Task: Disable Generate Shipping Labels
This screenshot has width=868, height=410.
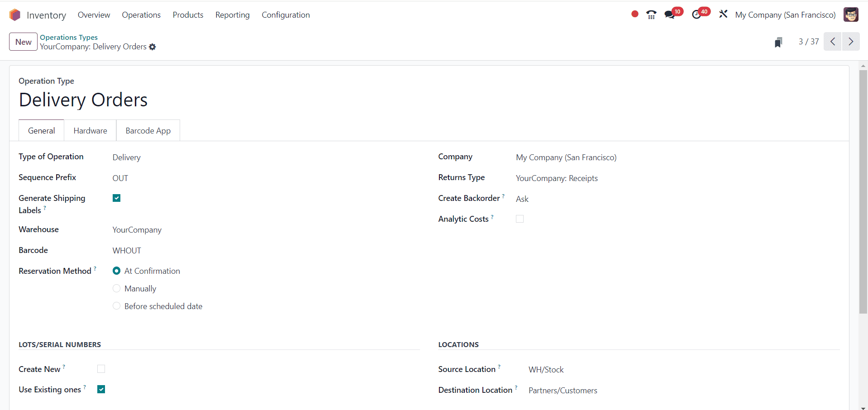Action: pyautogui.click(x=116, y=198)
